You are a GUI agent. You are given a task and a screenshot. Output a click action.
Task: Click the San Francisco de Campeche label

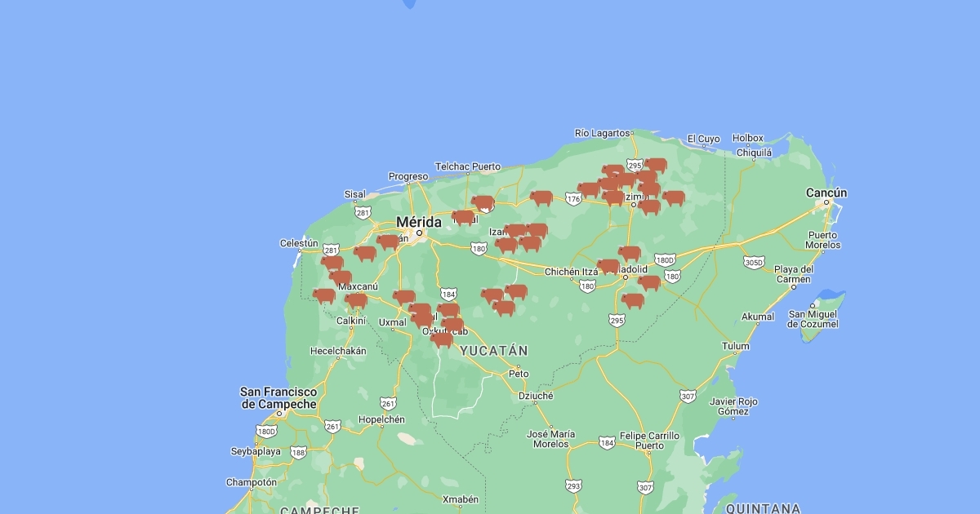click(278, 398)
